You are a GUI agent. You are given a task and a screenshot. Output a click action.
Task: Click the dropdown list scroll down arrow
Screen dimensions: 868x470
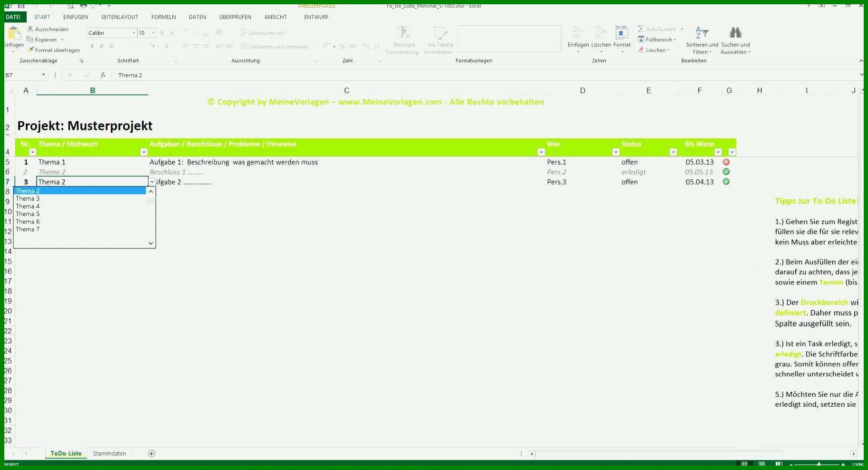[x=151, y=243]
